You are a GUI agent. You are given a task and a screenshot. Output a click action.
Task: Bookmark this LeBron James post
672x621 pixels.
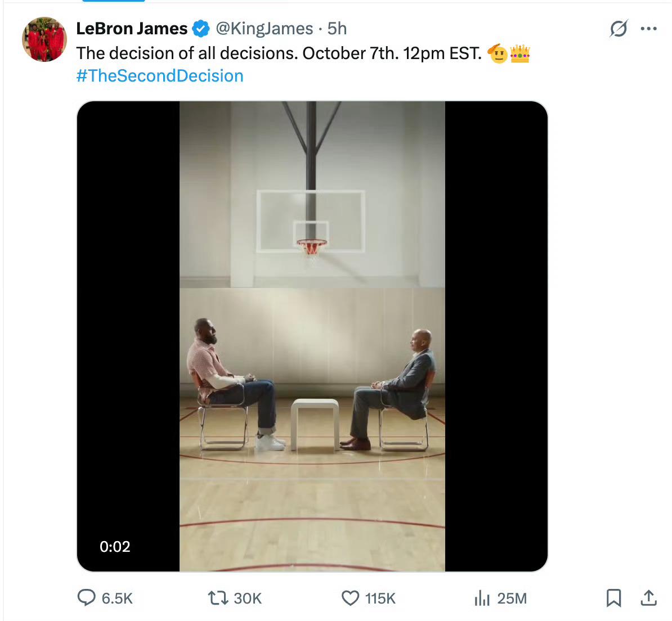(613, 598)
